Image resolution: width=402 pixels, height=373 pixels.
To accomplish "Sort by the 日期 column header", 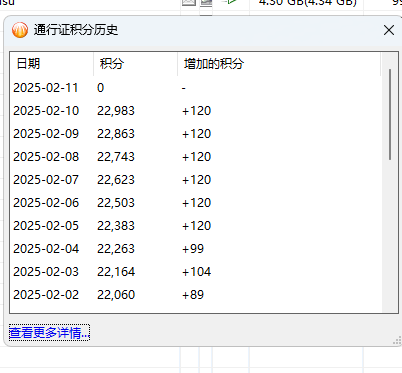I will tap(52, 63).
